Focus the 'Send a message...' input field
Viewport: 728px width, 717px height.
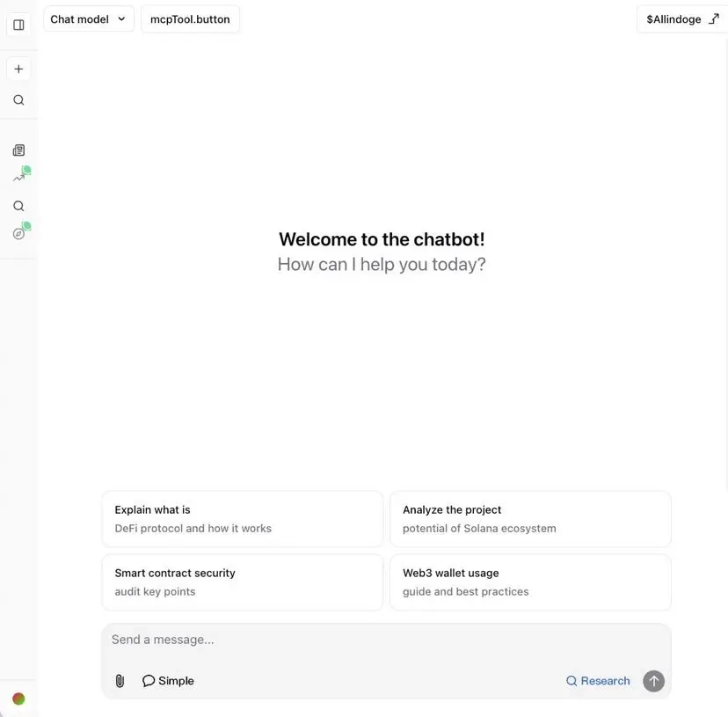pyautogui.click(x=386, y=640)
